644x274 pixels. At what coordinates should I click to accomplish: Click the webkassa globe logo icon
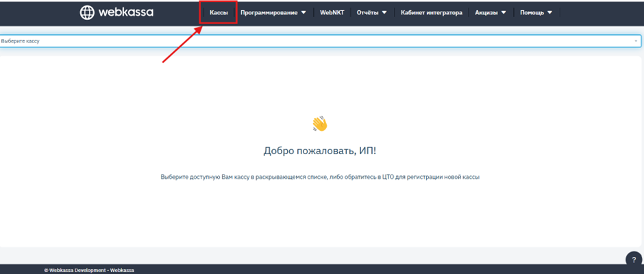[86, 13]
